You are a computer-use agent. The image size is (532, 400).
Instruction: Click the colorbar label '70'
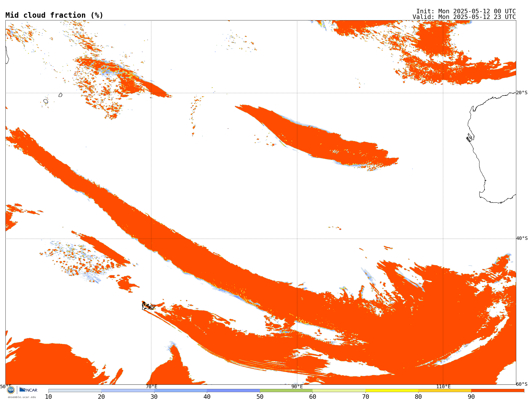tap(366, 397)
